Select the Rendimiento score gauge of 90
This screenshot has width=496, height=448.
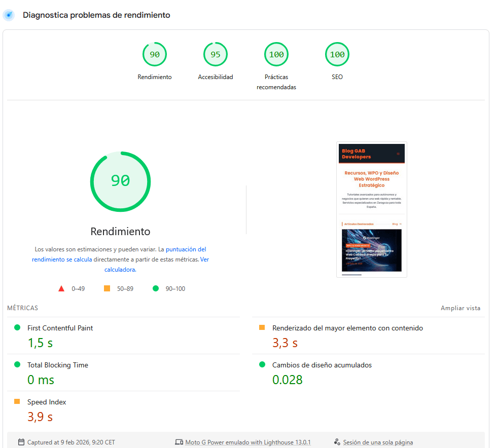155,55
